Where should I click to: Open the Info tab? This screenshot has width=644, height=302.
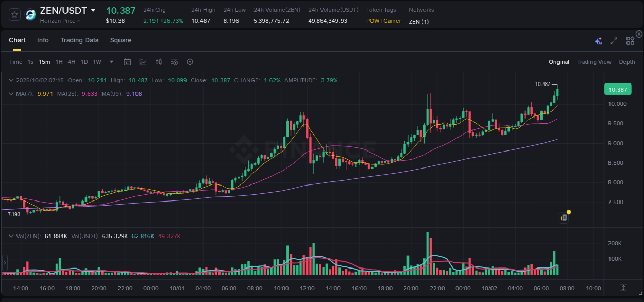(x=43, y=40)
